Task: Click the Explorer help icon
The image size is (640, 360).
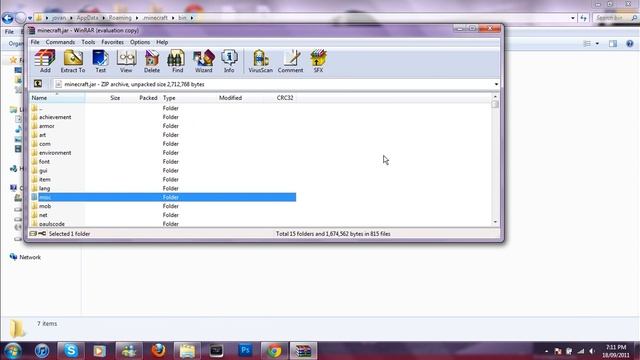Action: click(x=630, y=44)
